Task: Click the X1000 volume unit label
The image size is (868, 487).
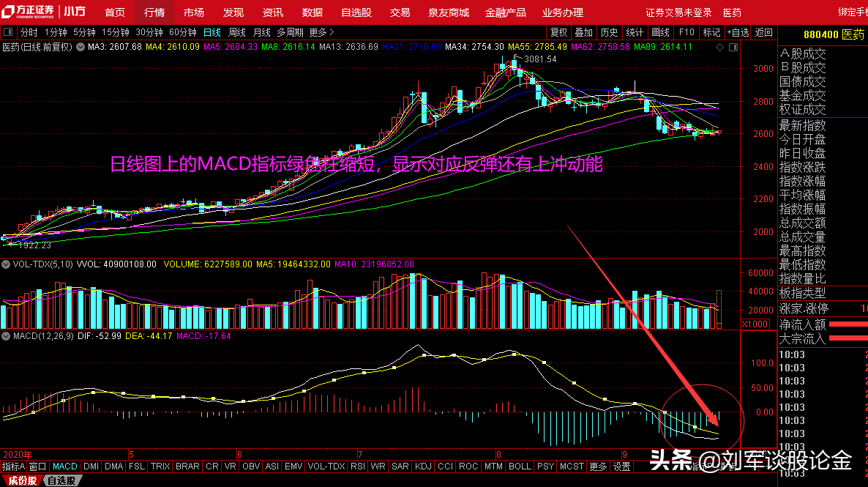Action: click(x=755, y=324)
